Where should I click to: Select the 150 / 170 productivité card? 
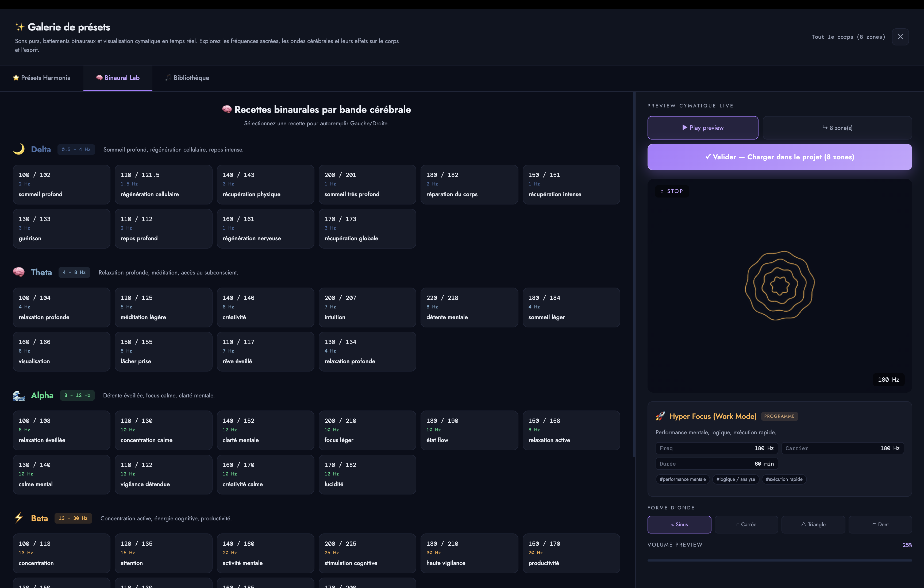point(571,554)
